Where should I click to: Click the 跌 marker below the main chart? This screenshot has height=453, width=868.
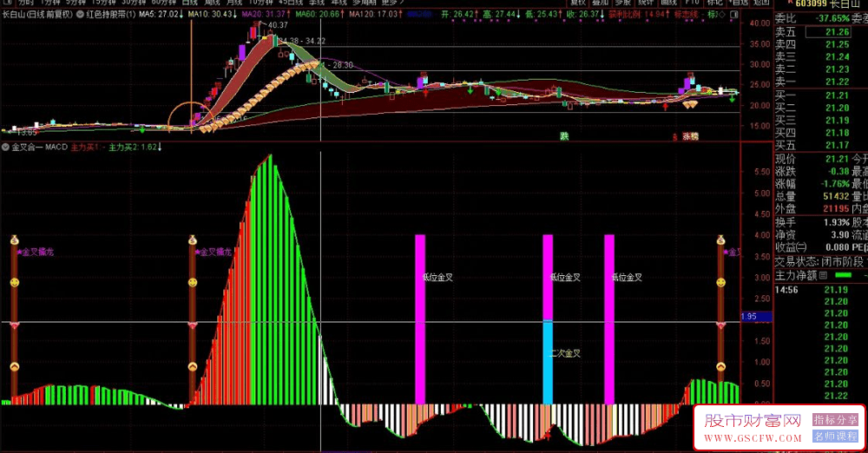564,136
